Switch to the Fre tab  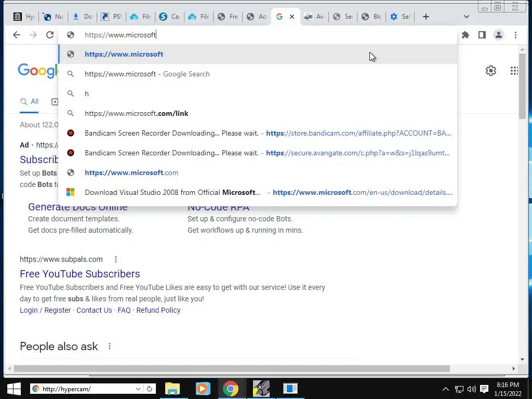(229, 17)
